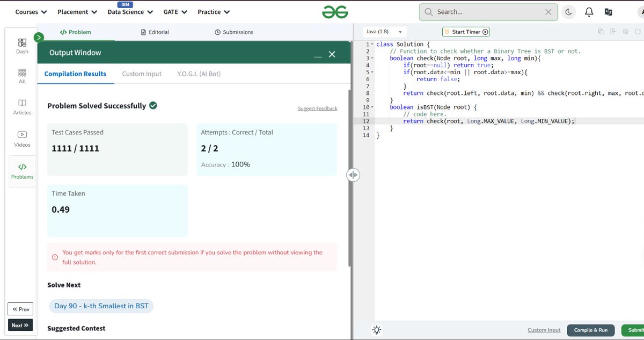Switch to the Submissions tab
The image size is (644, 340).
[234, 32]
